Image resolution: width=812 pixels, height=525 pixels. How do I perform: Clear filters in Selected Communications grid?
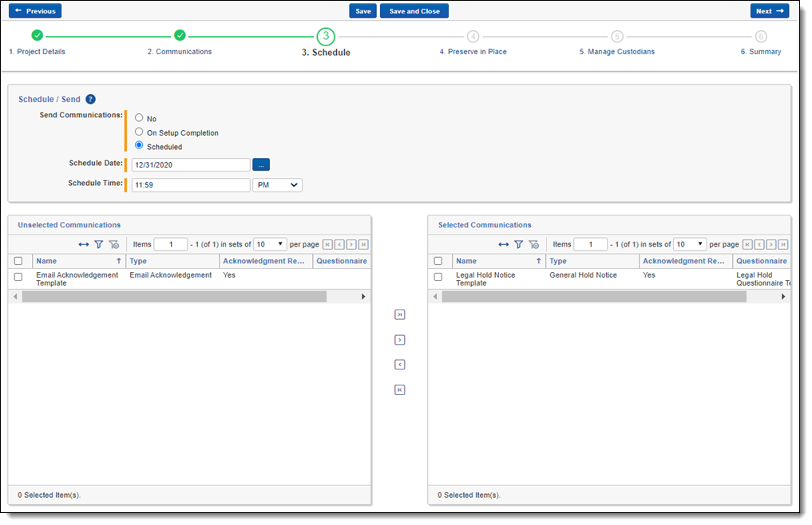tap(533, 245)
